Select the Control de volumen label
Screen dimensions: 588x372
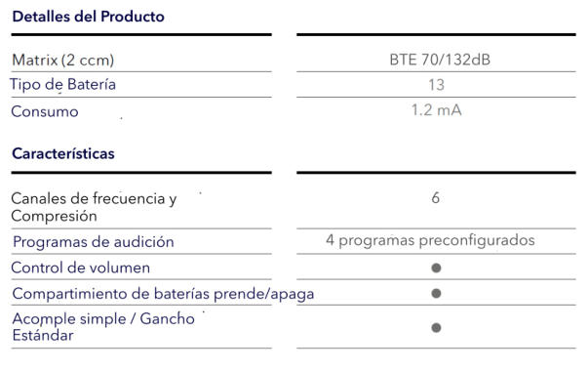click(81, 268)
